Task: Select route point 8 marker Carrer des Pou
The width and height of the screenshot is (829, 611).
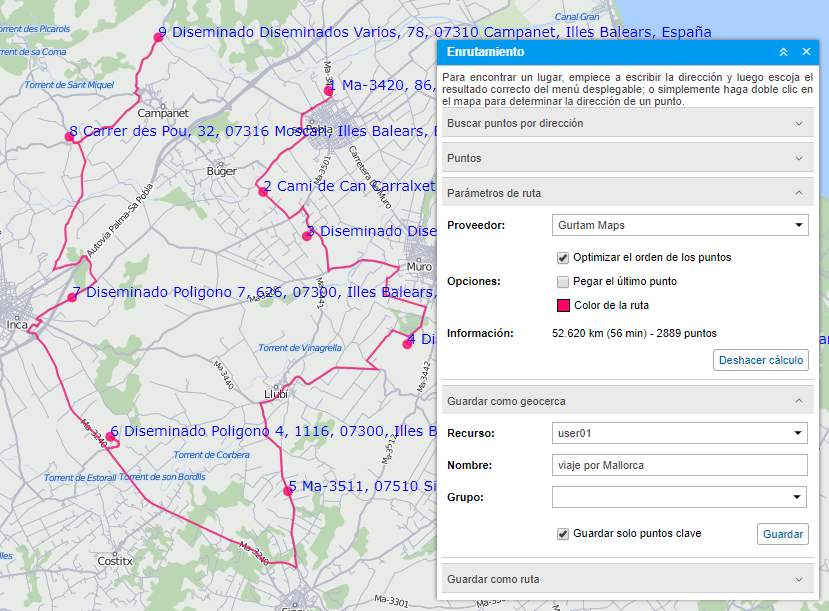Action: click(x=69, y=137)
